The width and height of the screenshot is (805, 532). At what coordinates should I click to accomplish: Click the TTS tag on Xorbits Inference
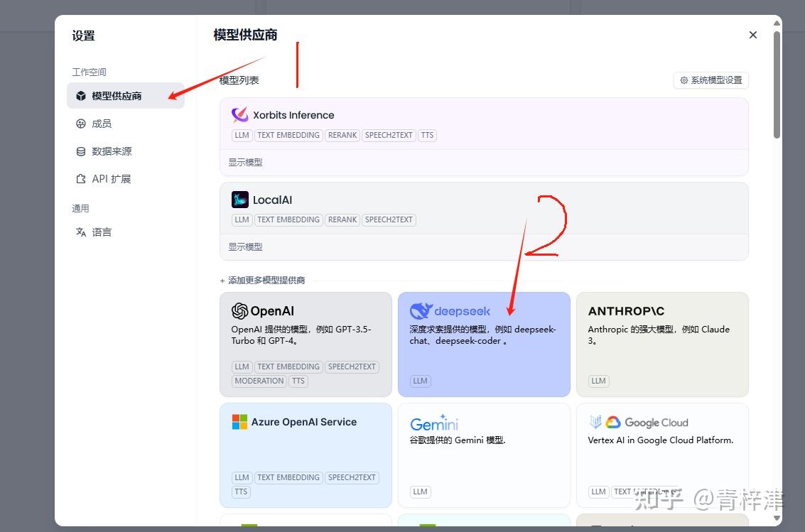pos(427,135)
